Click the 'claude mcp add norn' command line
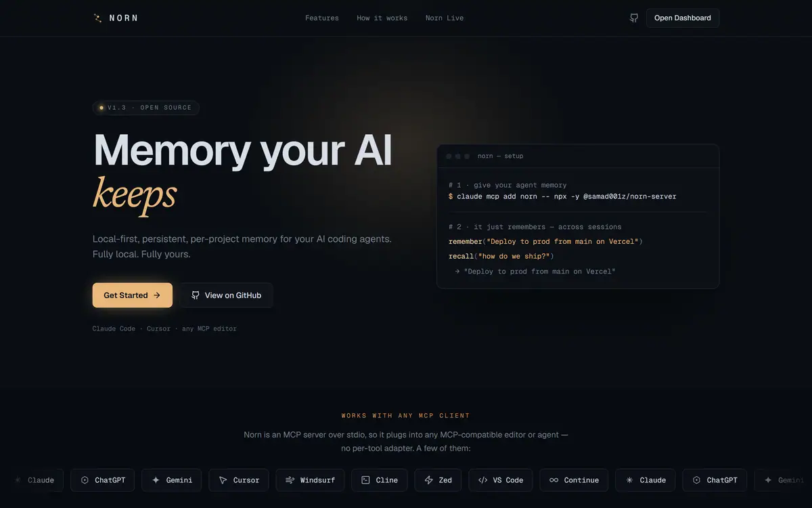812x508 pixels. tap(562, 196)
